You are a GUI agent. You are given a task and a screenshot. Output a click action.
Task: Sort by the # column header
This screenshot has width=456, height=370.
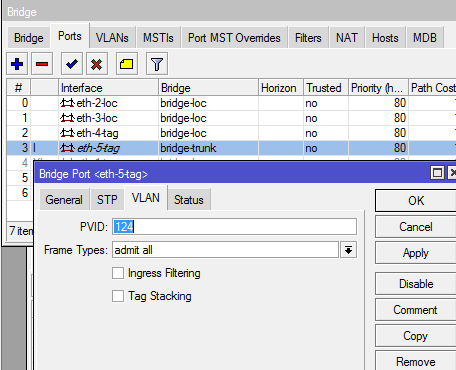point(19,88)
